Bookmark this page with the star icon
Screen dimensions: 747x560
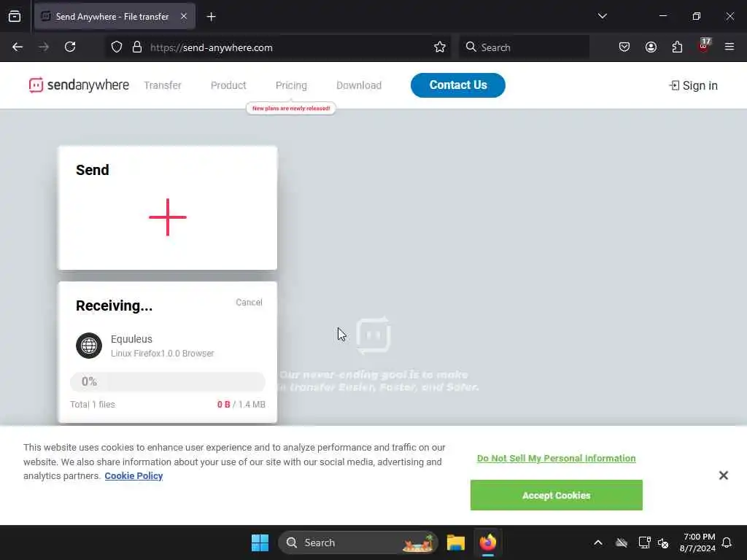pos(440,47)
